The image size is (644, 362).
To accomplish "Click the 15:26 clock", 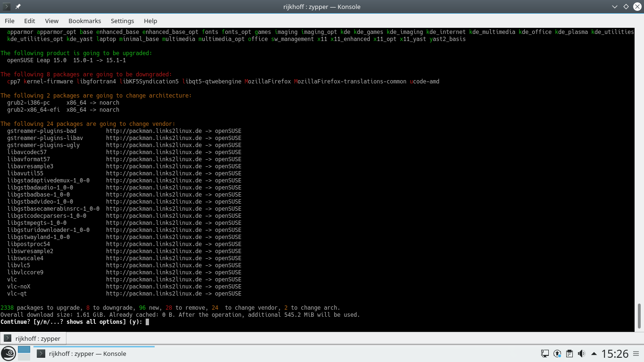I will coord(615,354).
